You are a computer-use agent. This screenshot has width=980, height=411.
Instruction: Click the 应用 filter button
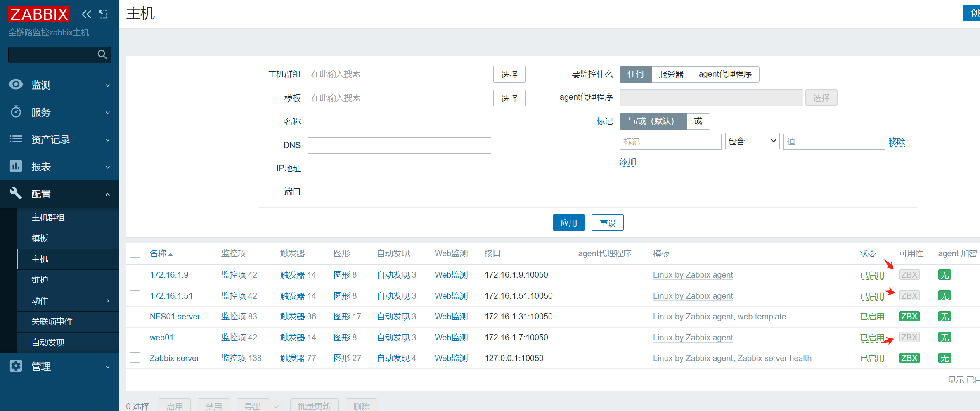coord(568,223)
